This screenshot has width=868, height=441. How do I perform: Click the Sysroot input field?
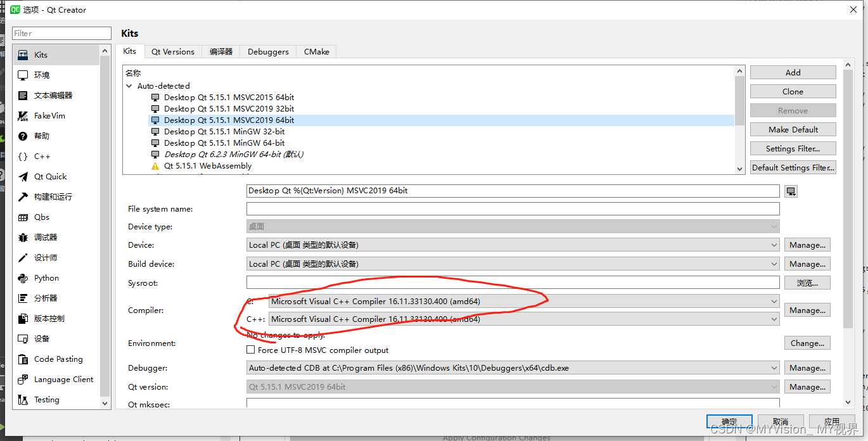pos(513,283)
